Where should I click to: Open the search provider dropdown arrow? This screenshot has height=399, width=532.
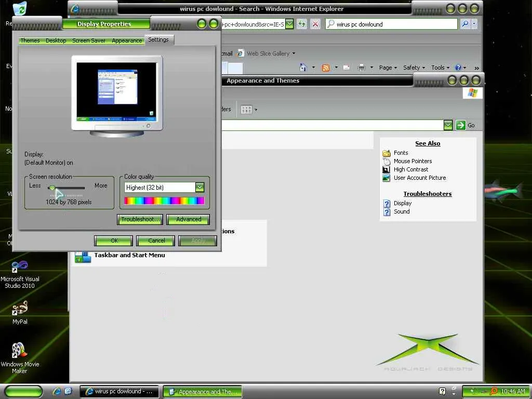click(x=474, y=24)
